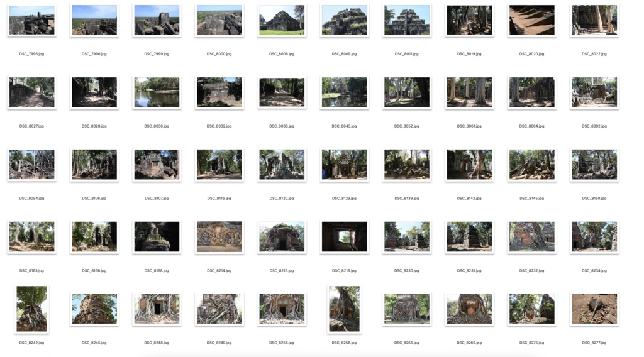Select the DSC_8064.jpg thumbnail
Viewport: 644px width, 357px height.
[x=532, y=92]
